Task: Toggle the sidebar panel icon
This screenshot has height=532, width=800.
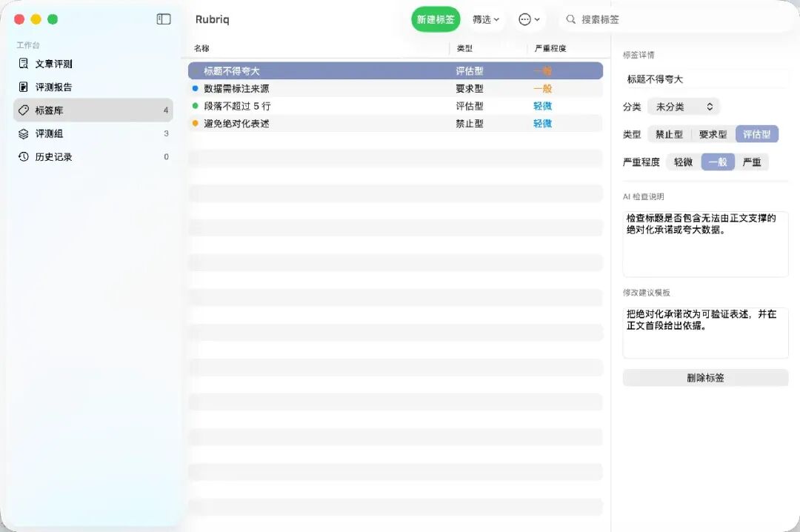Action: (x=163, y=19)
